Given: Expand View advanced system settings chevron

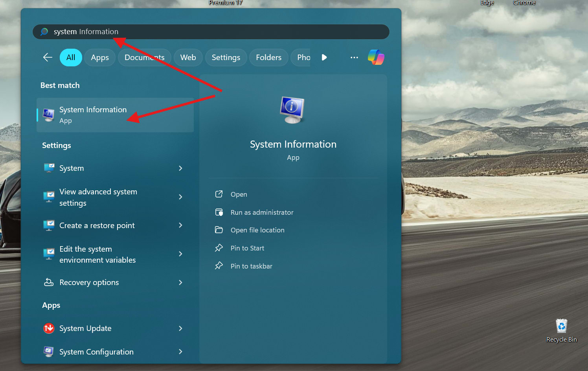Looking at the screenshot, I should pos(180,197).
